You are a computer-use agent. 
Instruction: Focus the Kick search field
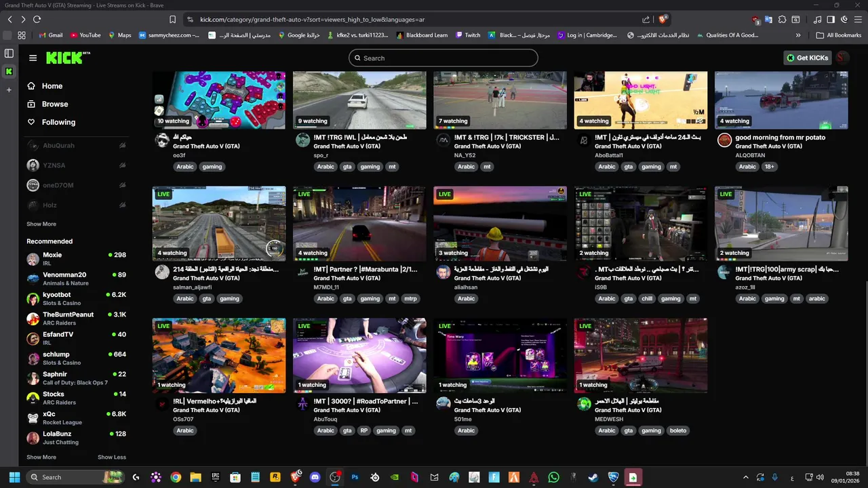[x=443, y=58]
